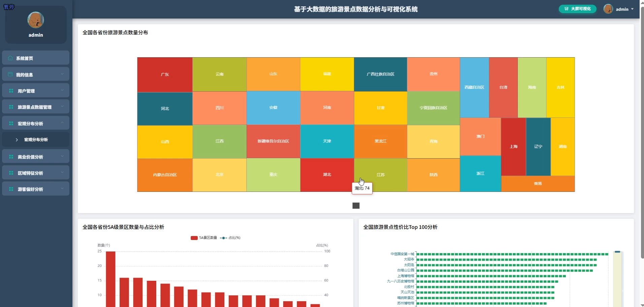Image resolution: width=644 pixels, height=307 pixels.
Task: Click the grid icon beside 区域特征分析
Action: [x=11, y=173]
